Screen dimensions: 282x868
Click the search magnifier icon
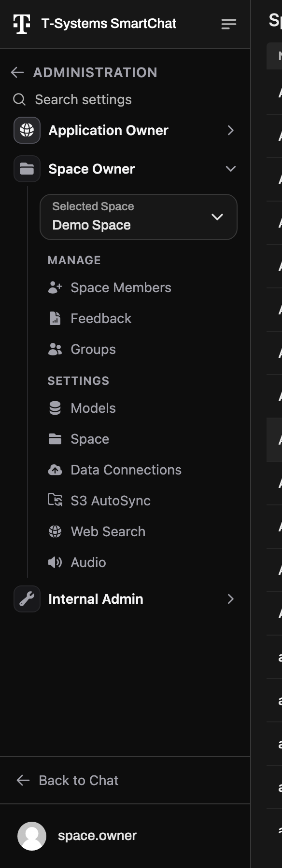(19, 99)
